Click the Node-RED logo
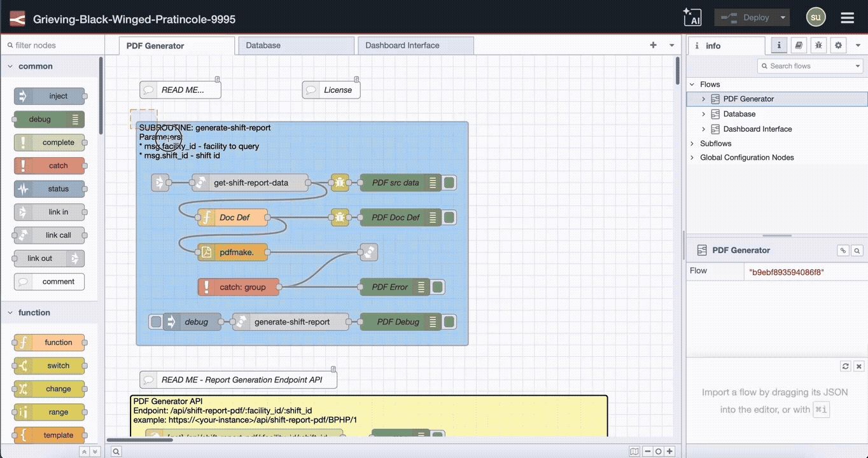This screenshot has height=458, width=868. (x=17, y=17)
